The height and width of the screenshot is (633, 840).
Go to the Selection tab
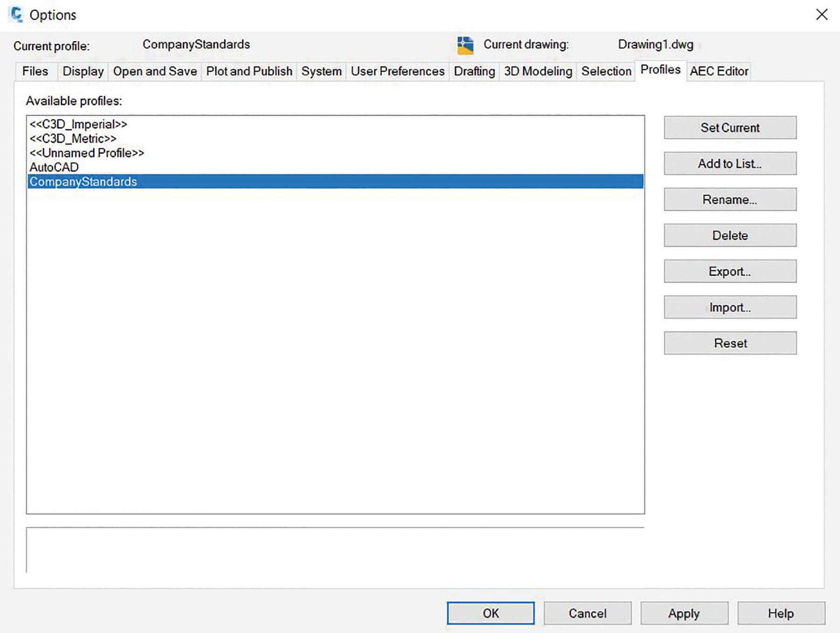coord(606,71)
